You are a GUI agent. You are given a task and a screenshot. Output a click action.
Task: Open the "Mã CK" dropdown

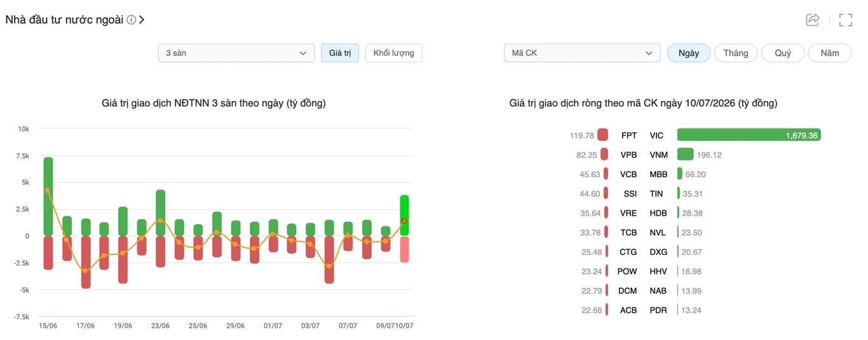click(x=581, y=53)
